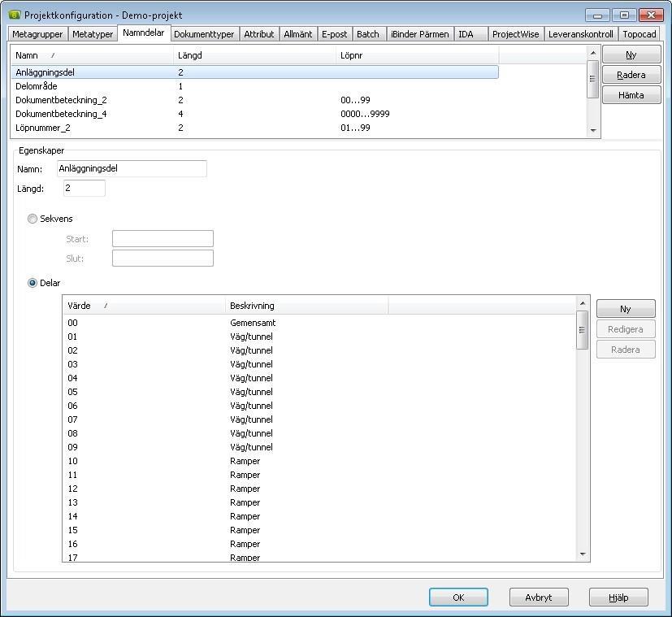Click the Längd input field
This screenshot has height=617, width=672.
point(85,189)
